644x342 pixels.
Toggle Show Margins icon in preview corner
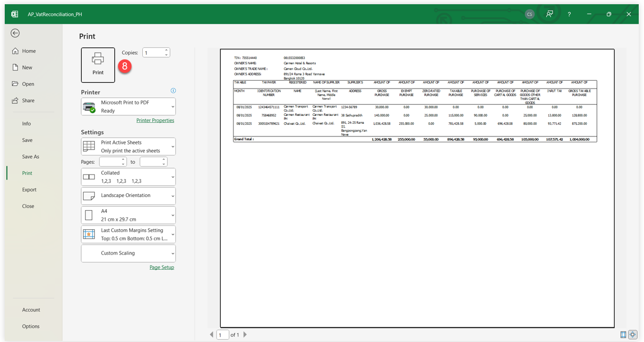pos(623,335)
